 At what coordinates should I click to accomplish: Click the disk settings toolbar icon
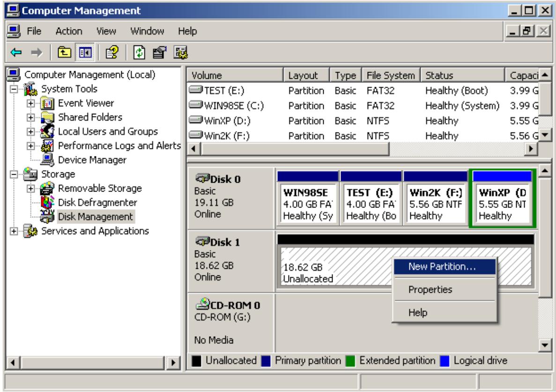tap(180, 53)
